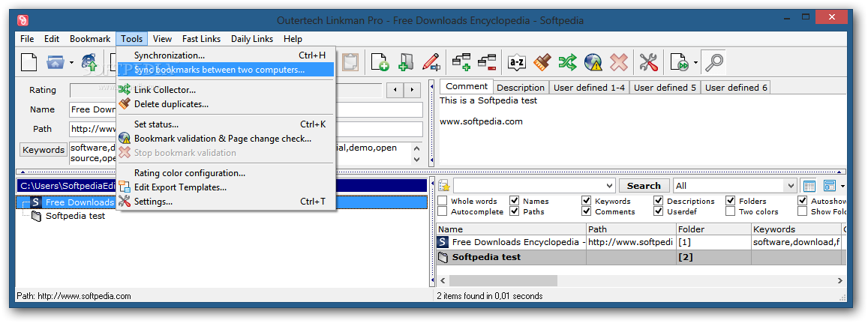868x323 pixels.
Task: Click the brush delete duplicates icon
Action: (x=542, y=62)
